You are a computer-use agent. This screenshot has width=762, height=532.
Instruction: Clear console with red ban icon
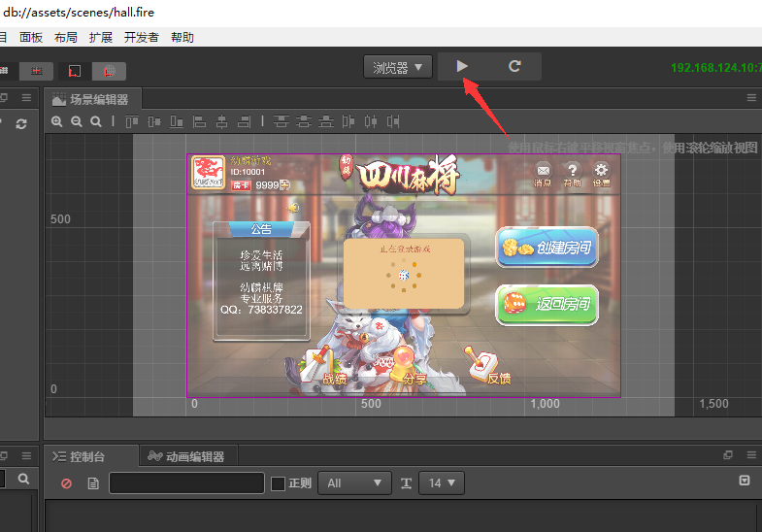coord(67,483)
